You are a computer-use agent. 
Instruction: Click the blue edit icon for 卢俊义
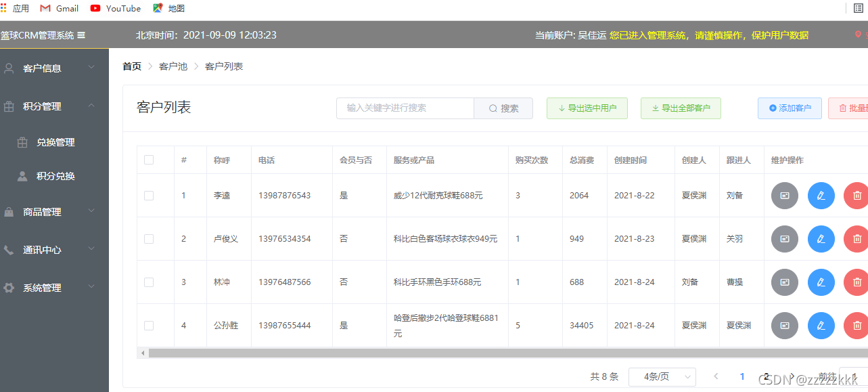[821, 239]
